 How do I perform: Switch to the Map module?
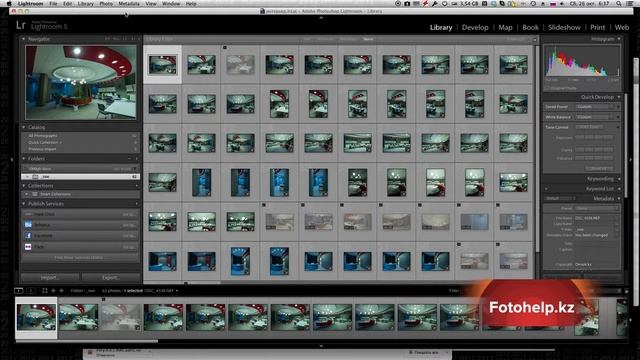[505, 27]
